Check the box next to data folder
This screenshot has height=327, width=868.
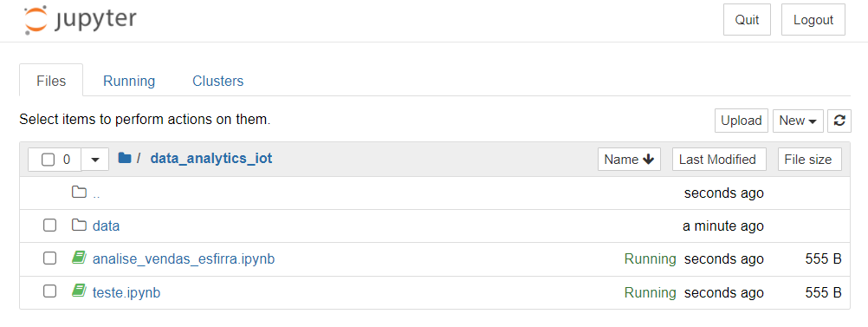tap(50, 226)
